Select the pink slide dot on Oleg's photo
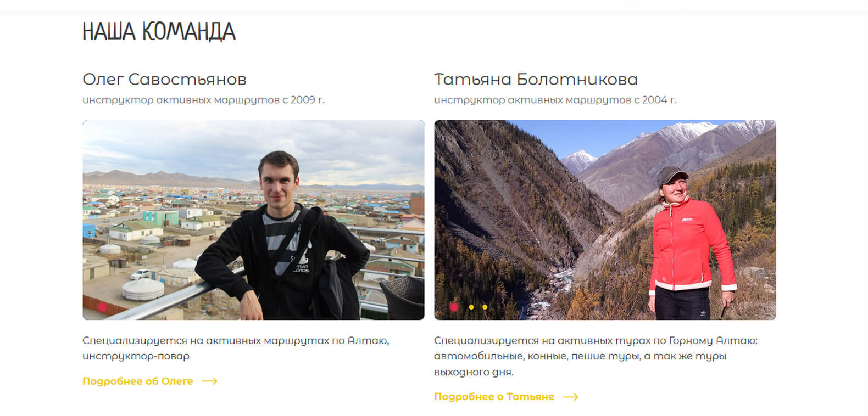Screen dimensions: 868x416 tap(103, 307)
